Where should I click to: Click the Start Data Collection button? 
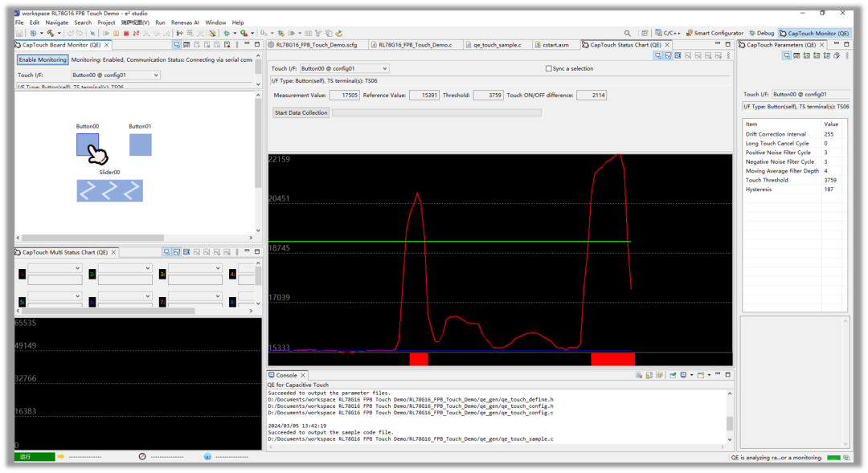pos(301,112)
